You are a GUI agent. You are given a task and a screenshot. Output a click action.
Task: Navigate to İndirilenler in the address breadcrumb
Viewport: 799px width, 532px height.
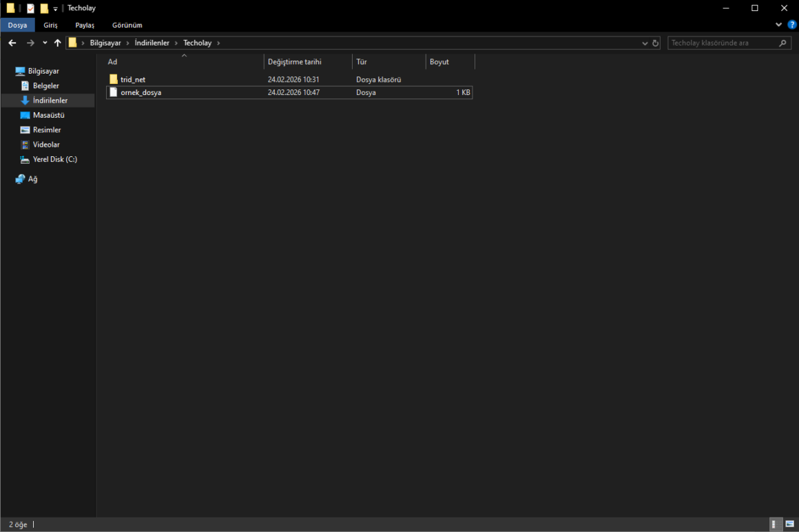[x=152, y=43]
